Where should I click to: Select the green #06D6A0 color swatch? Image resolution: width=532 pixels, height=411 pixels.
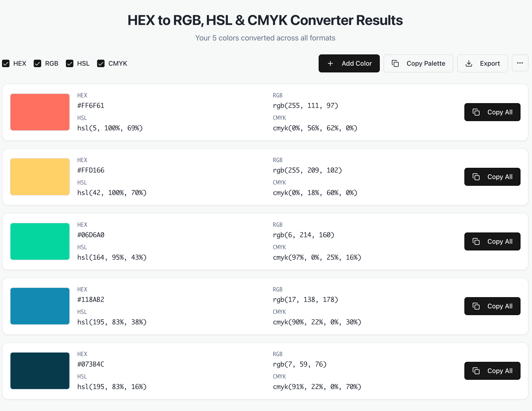coord(40,241)
